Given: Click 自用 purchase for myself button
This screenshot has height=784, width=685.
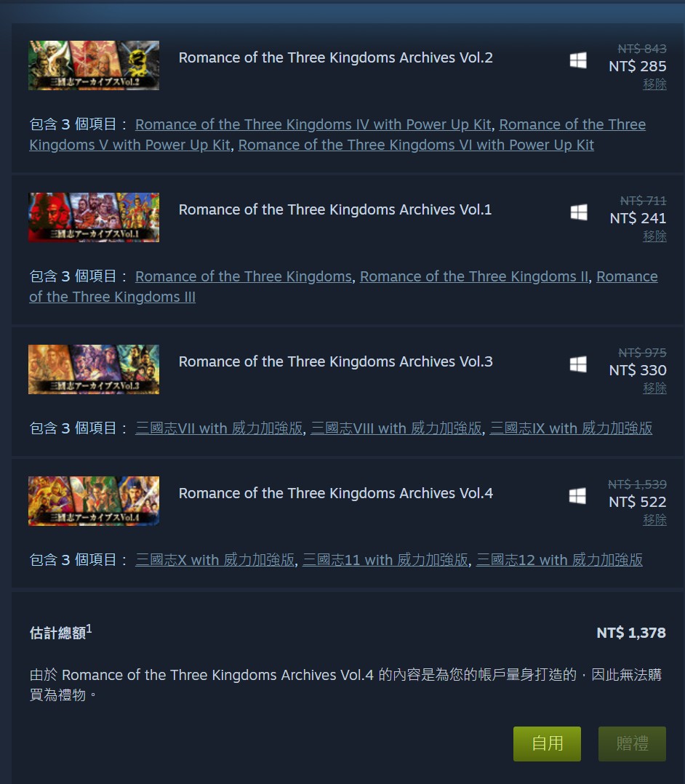Looking at the screenshot, I should coord(547,743).
